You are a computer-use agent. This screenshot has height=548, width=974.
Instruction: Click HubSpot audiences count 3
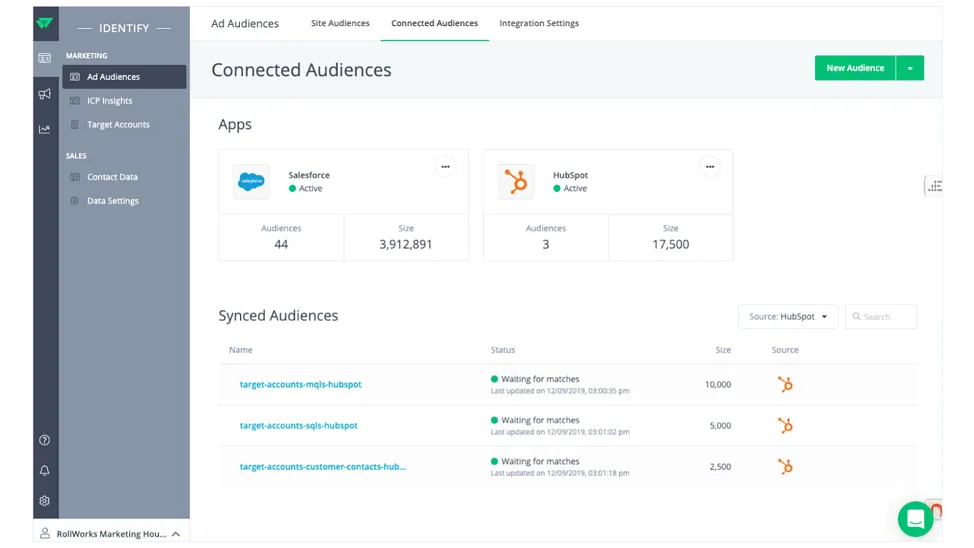(x=546, y=245)
